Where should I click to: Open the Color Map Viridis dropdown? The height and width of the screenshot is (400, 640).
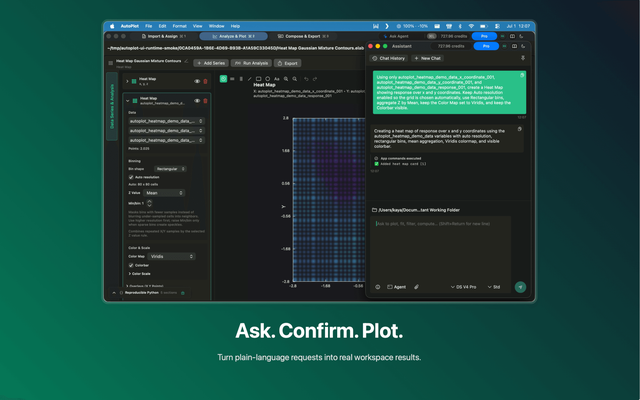[x=171, y=256]
